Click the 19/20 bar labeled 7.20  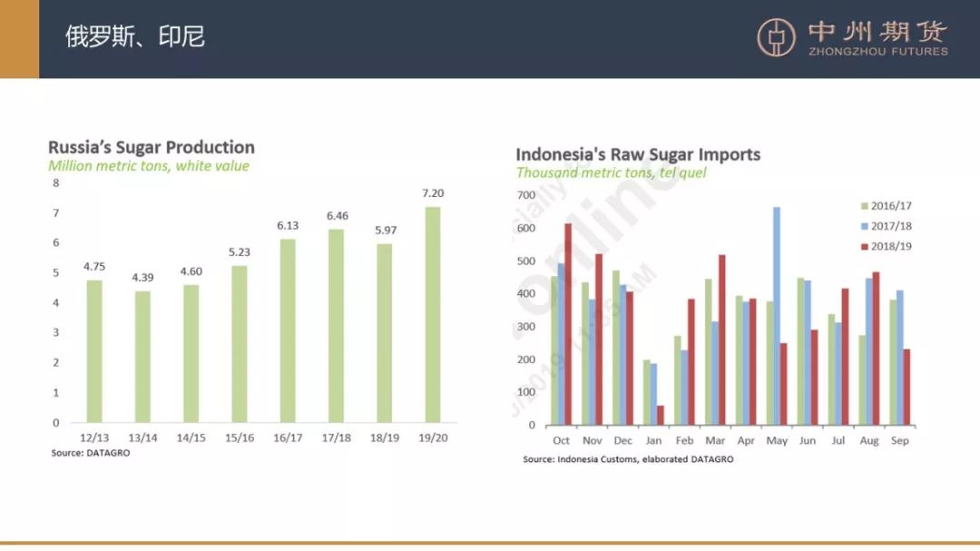point(433,315)
